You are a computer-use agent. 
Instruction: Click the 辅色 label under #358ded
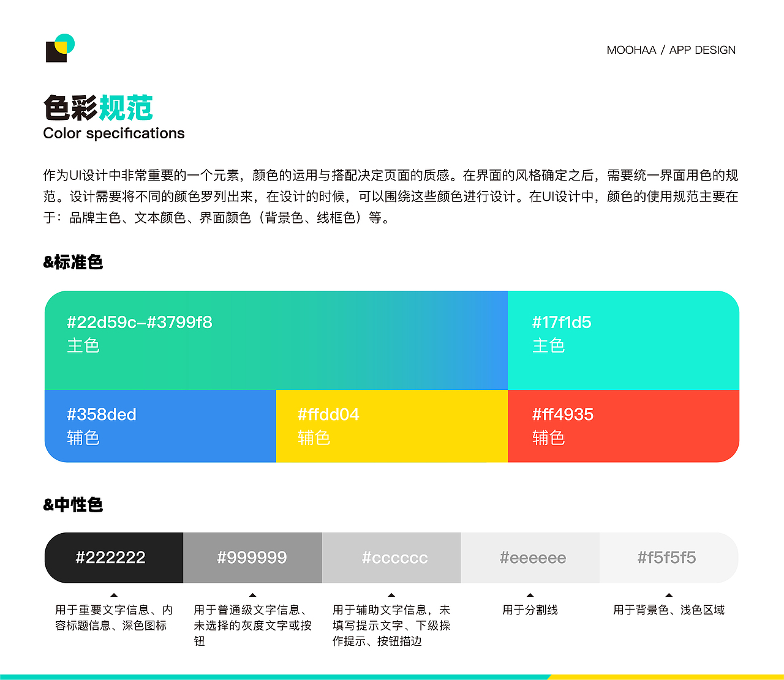(83, 438)
